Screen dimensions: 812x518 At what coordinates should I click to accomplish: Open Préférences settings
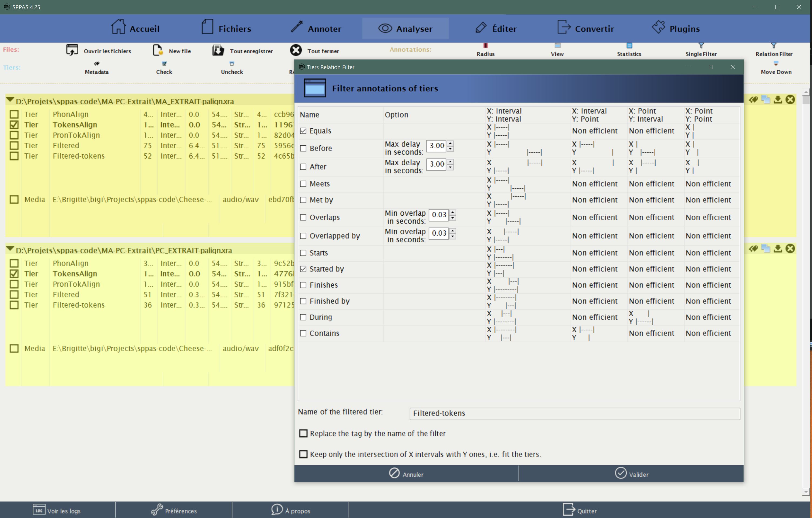click(174, 510)
